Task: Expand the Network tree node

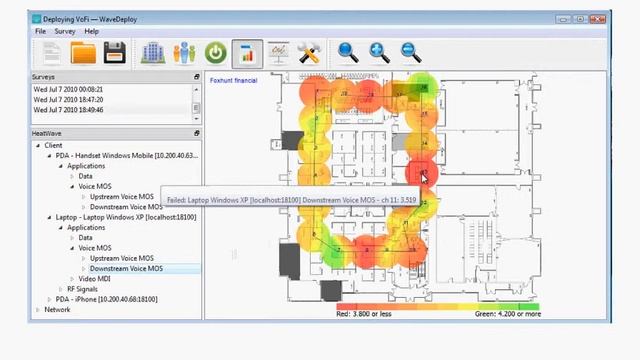Action: [38, 309]
